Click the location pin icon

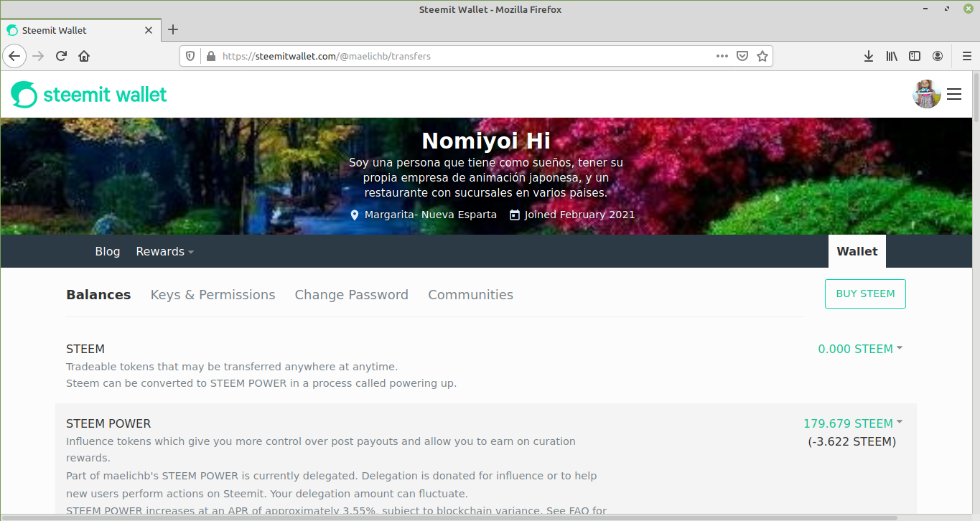pos(354,215)
